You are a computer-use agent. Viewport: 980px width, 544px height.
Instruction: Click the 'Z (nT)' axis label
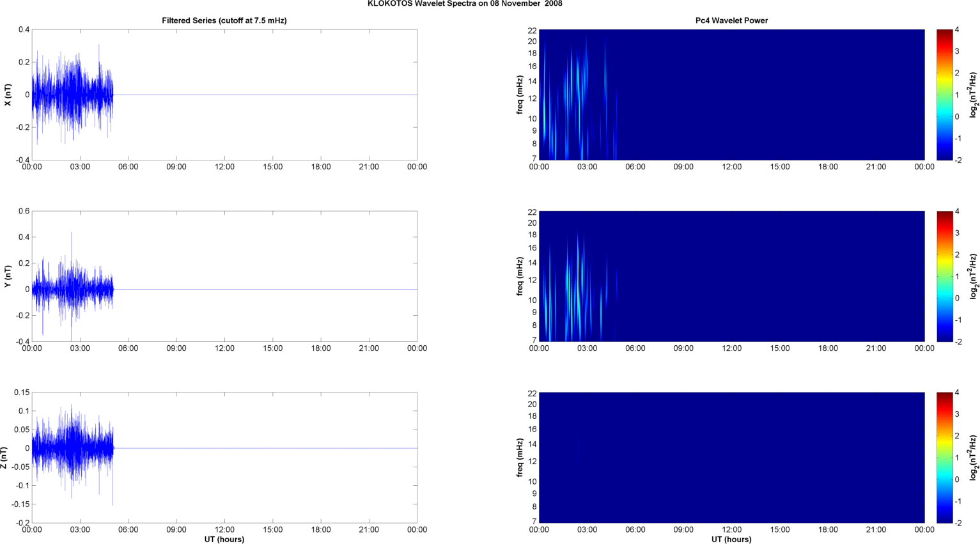pyautogui.click(x=4, y=458)
